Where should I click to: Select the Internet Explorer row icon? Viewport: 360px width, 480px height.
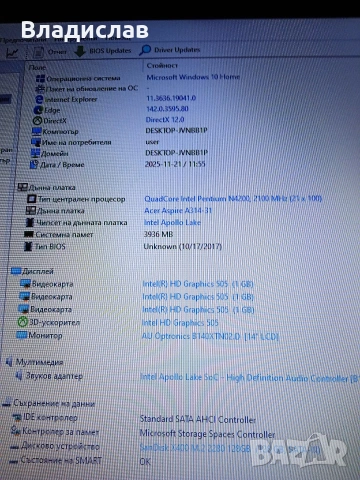click(x=39, y=99)
